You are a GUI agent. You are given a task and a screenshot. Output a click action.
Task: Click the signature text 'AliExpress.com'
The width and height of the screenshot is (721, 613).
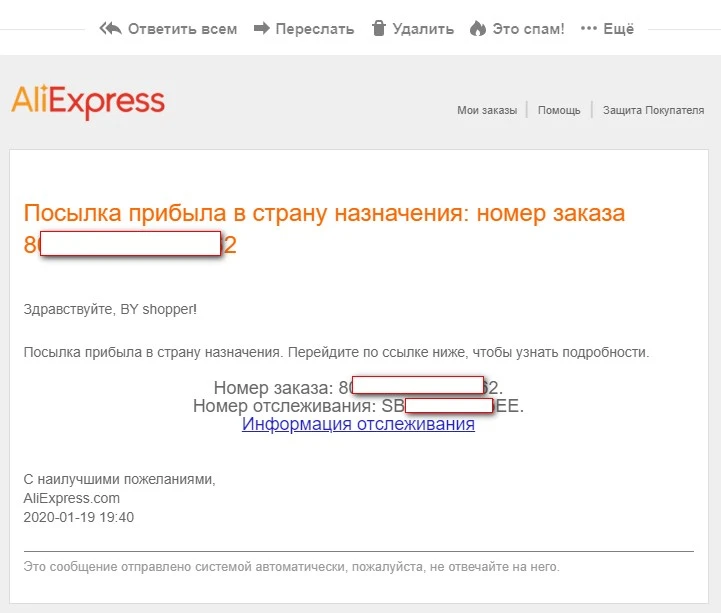pyautogui.click(x=72, y=498)
